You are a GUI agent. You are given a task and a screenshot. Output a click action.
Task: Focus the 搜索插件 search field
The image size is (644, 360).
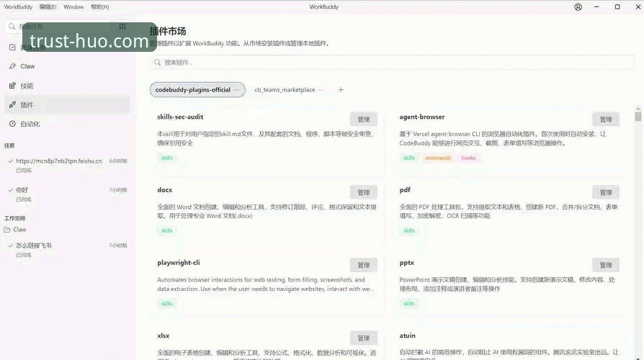point(392,63)
